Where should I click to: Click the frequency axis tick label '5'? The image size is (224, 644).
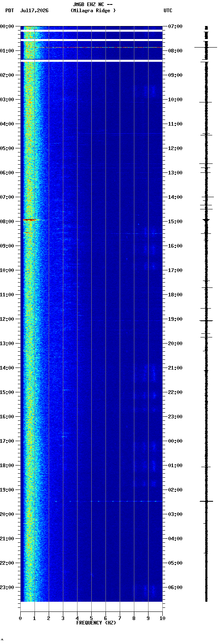(x=91, y=618)
